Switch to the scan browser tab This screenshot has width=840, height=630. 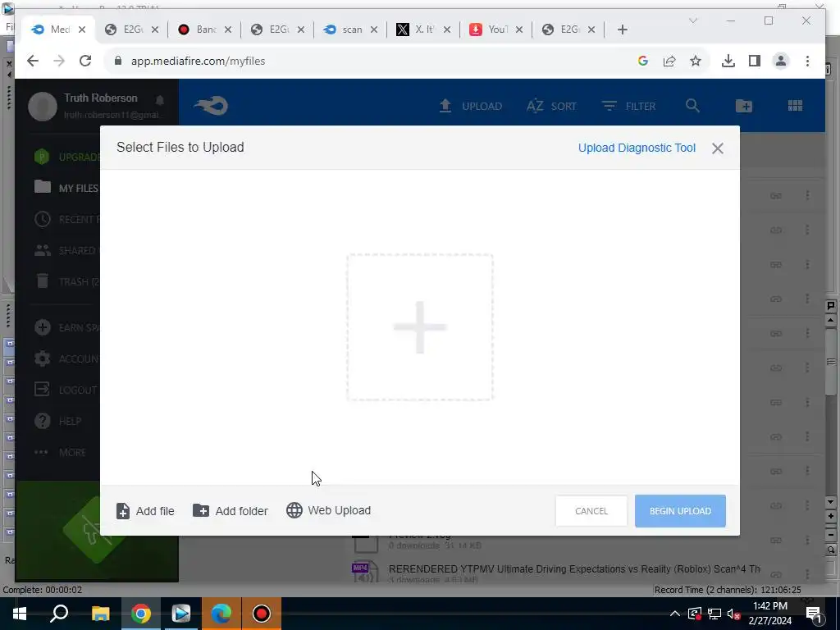(350, 30)
